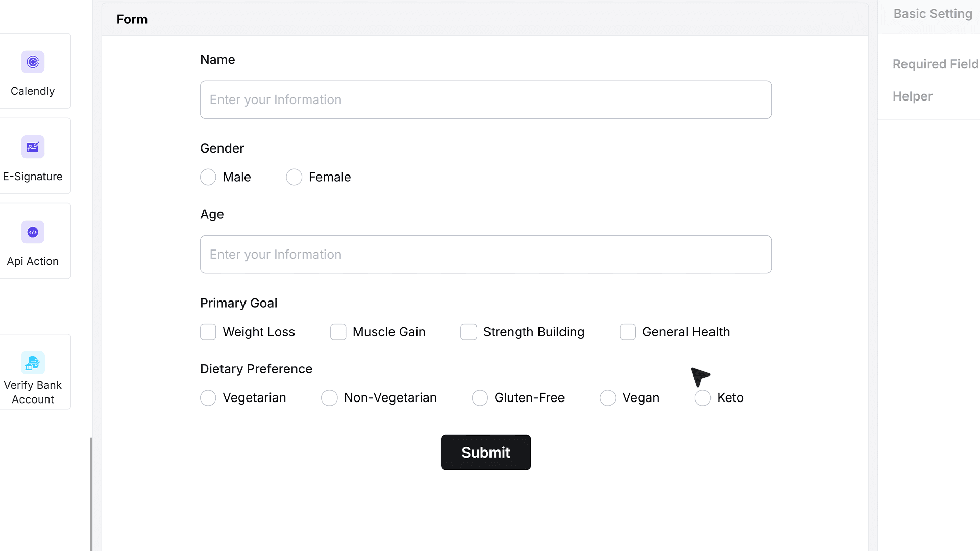Viewport: 980px width, 551px height.
Task: Select the Keto dietary preference
Action: pos(703,398)
